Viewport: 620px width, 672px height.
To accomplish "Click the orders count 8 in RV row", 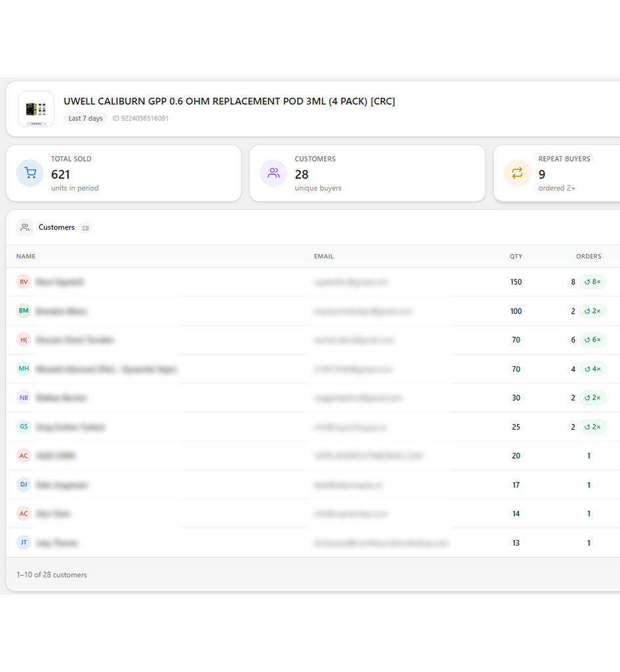I will click(x=573, y=282).
